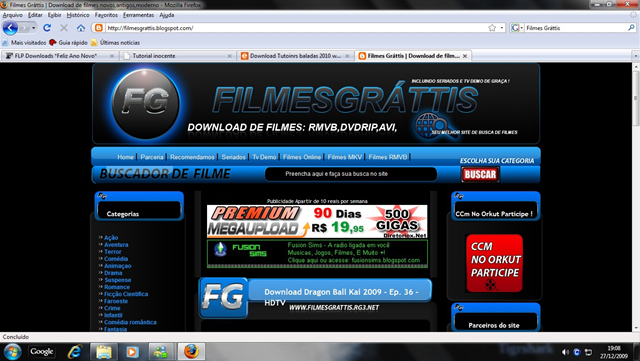The height and width of the screenshot is (361, 640).
Task: Click the page vertical scrollbar thumb
Action: click(636, 98)
